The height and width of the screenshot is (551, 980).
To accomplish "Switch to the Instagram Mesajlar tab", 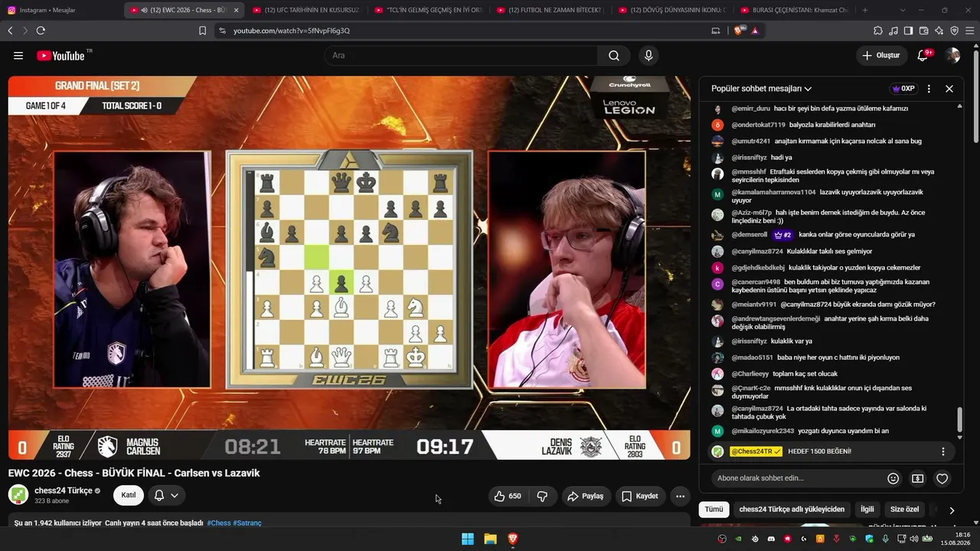I will (x=61, y=10).
